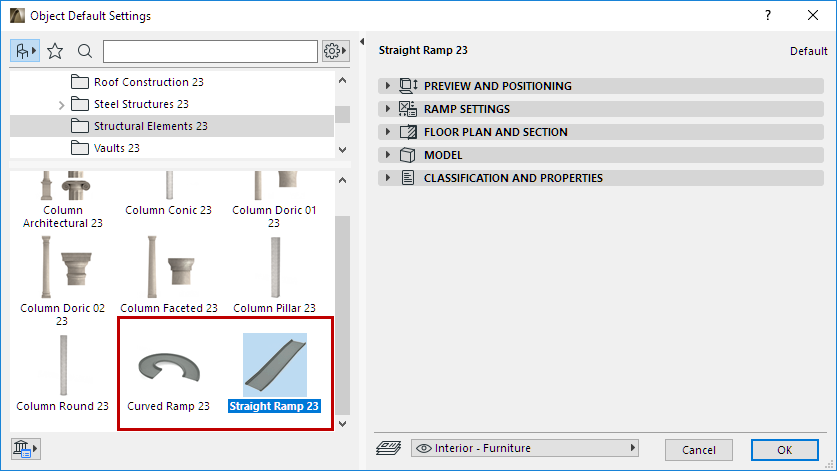Click the layer icon beside layer dropdown
The height and width of the screenshot is (471, 837).
tap(389, 449)
